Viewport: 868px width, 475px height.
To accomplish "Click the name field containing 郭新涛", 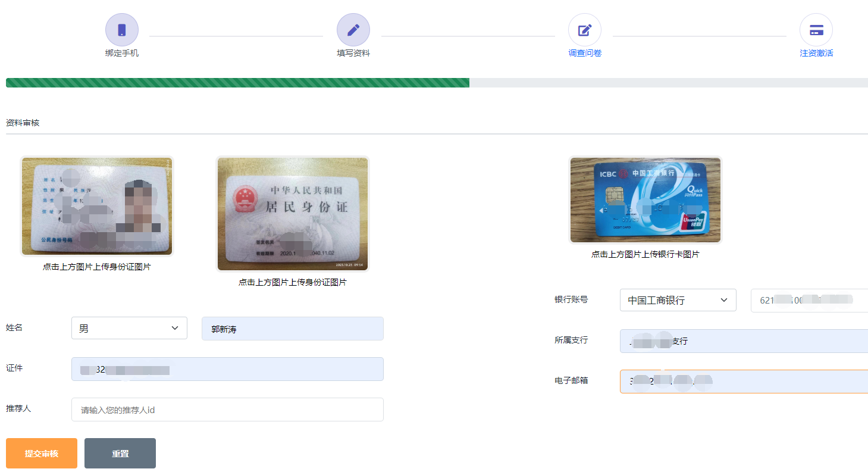I will [293, 329].
